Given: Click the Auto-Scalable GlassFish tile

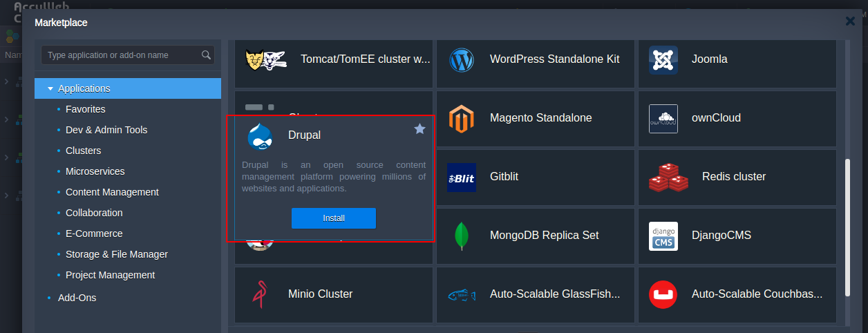Looking at the screenshot, I should click(x=535, y=294).
